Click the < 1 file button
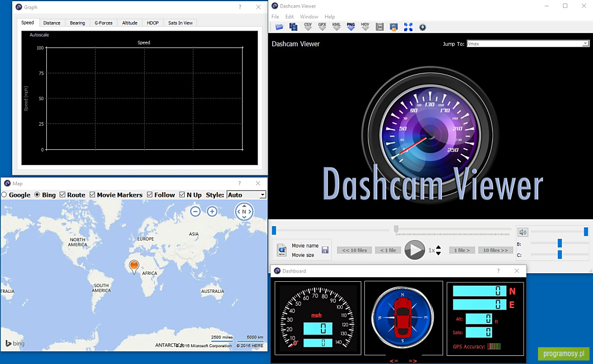This screenshot has width=593, height=364. coord(388,250)
